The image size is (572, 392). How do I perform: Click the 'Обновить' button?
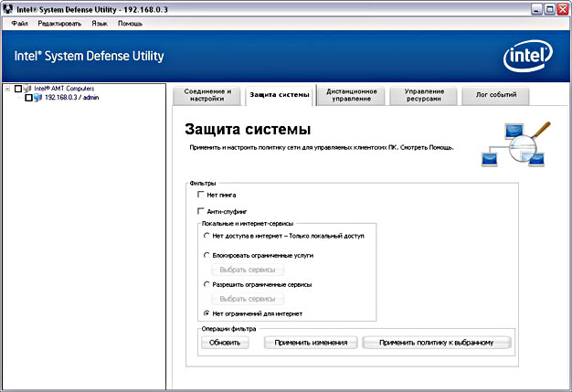(x=225, y=343)
